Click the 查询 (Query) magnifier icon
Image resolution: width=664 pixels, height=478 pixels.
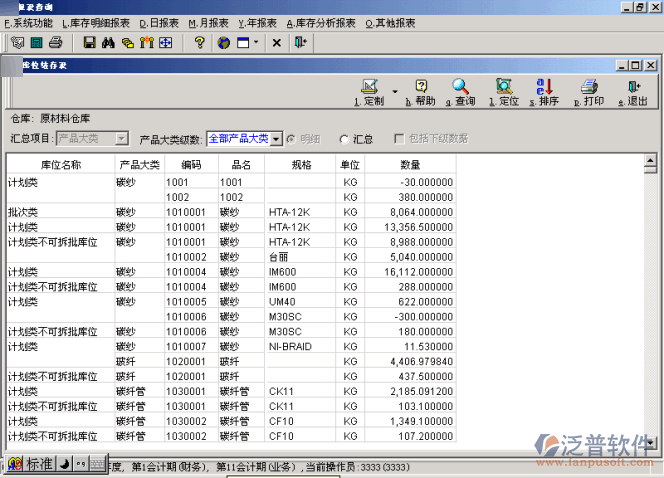point(460,91)
